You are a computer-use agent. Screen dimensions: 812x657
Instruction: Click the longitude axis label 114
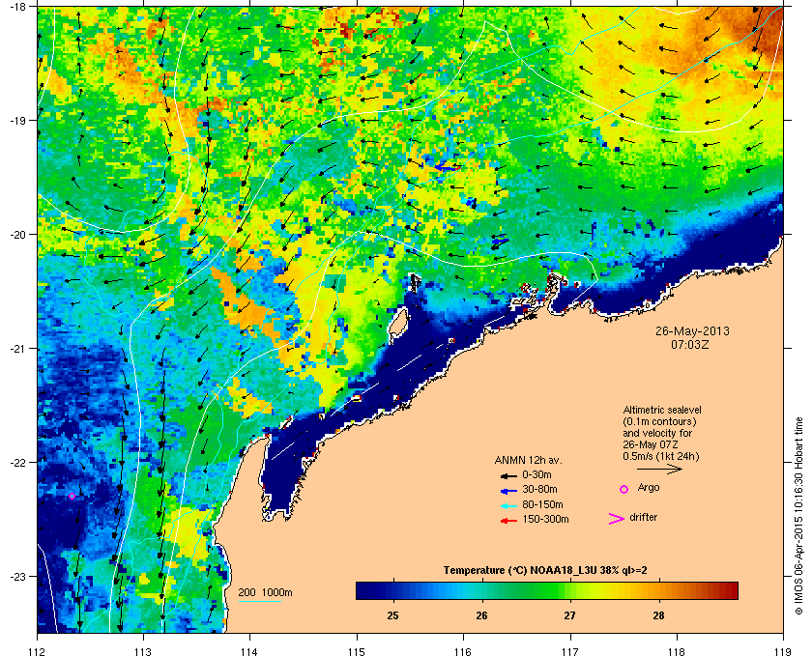tap(249, 651)
